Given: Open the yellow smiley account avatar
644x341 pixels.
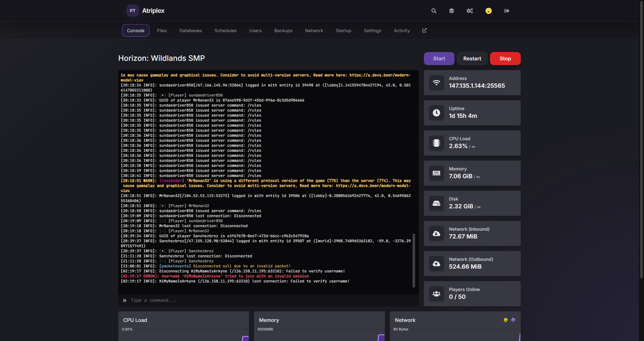Looking at the screenshot, I should point(489,11).
